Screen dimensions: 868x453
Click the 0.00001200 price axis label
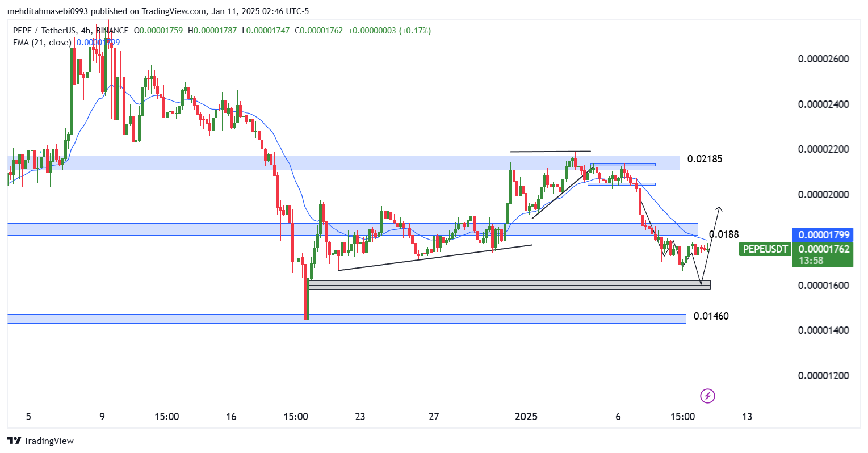pos(823,376)
